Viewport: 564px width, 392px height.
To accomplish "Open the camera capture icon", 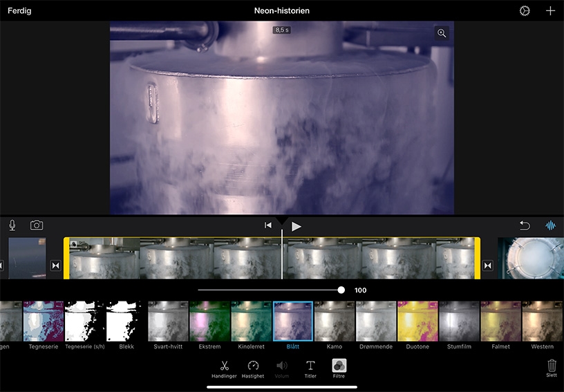I will point(37,225).
